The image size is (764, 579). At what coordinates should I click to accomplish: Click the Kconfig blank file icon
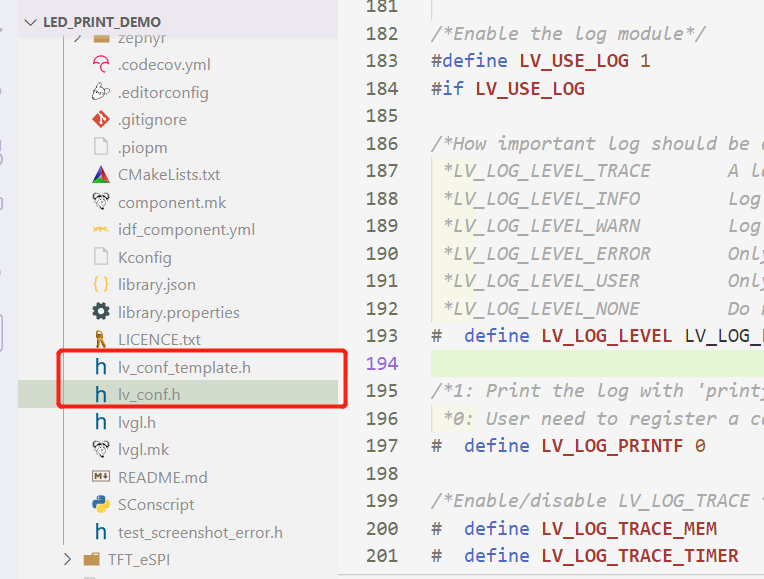[101, 257]
